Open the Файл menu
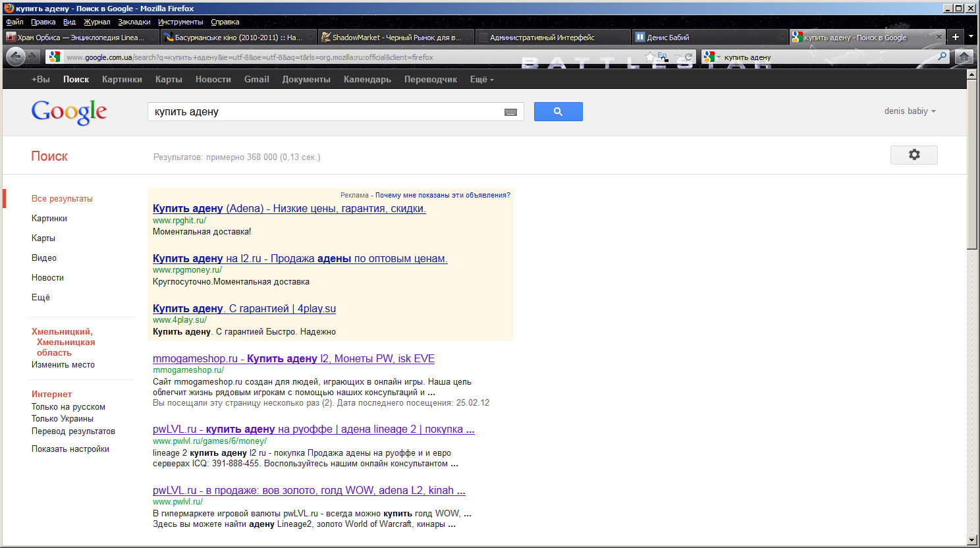The image size is (980, 548). 14,22
